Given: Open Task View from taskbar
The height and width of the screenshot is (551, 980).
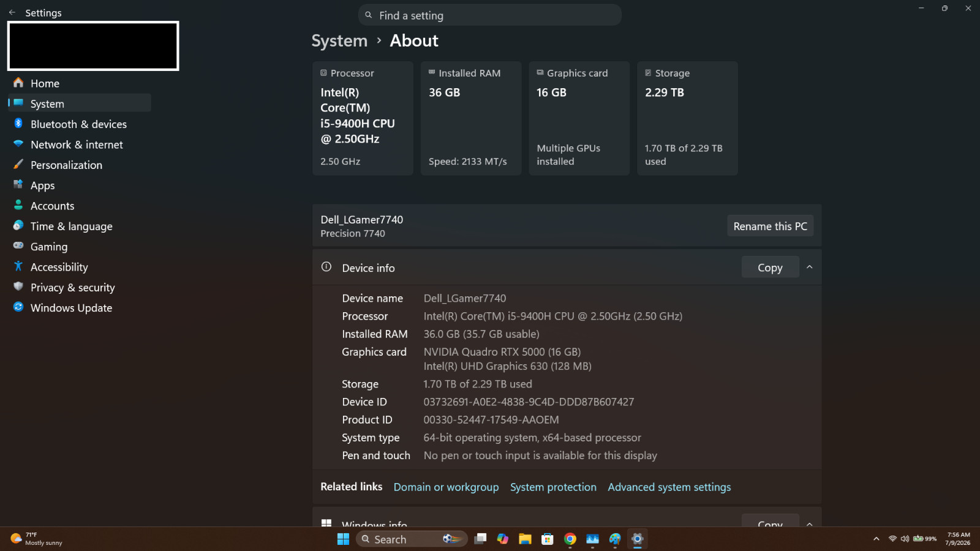Looking at the screenshot, I should point(481,539).
